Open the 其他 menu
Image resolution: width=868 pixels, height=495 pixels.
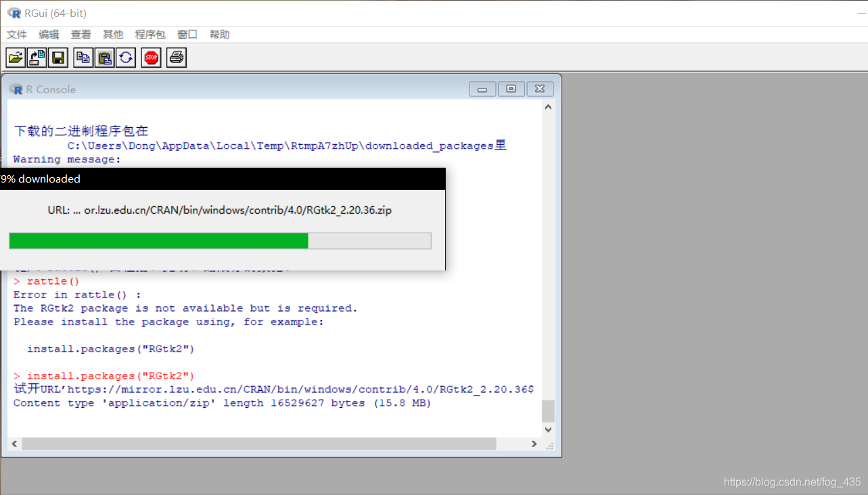coord(113,34)
